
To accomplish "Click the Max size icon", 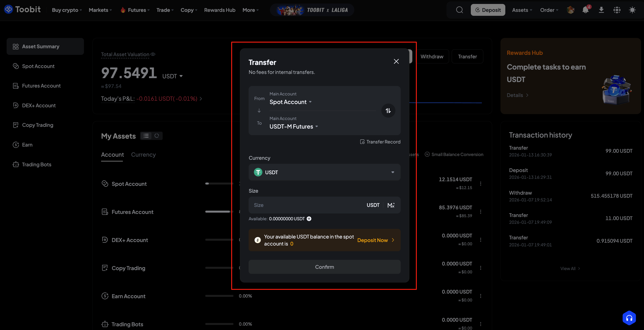I will point(391,205).
